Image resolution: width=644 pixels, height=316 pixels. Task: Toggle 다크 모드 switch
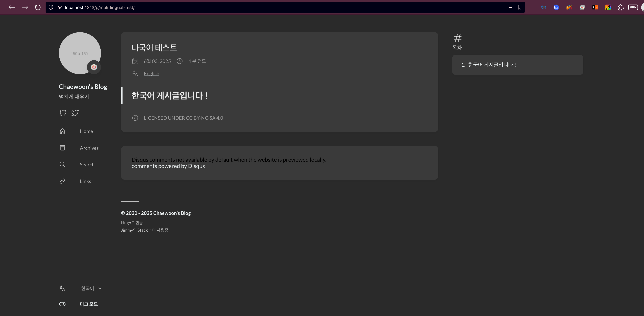point(62,304)
